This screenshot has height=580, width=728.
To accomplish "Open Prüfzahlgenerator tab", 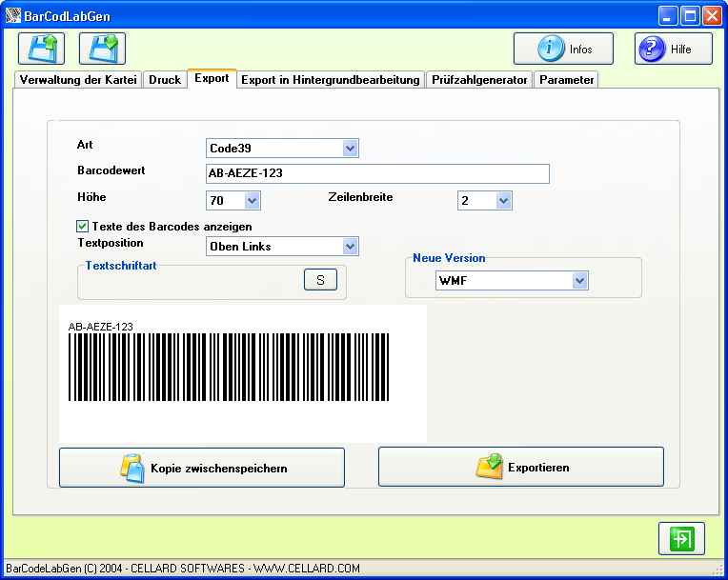I will click(479, 80).
